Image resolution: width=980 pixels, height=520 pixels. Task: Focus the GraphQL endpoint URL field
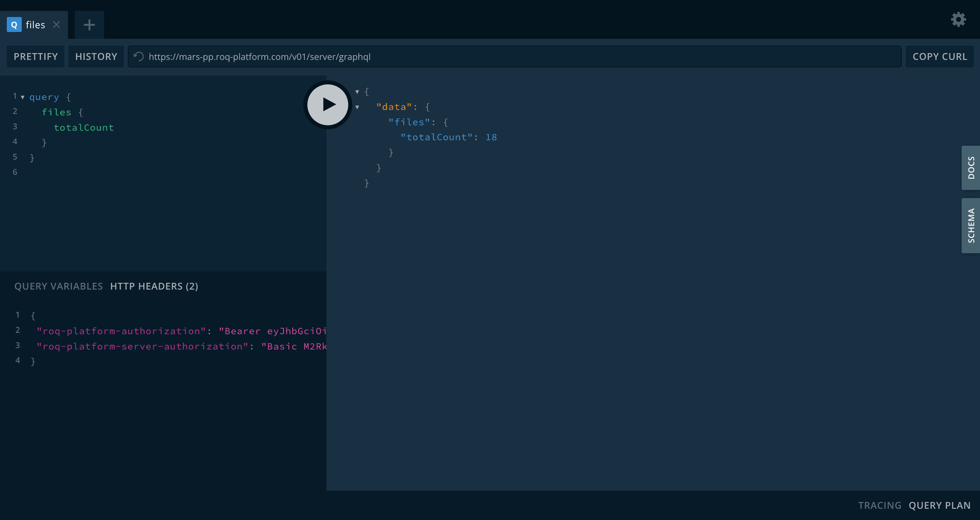click(x=514, y=56)
